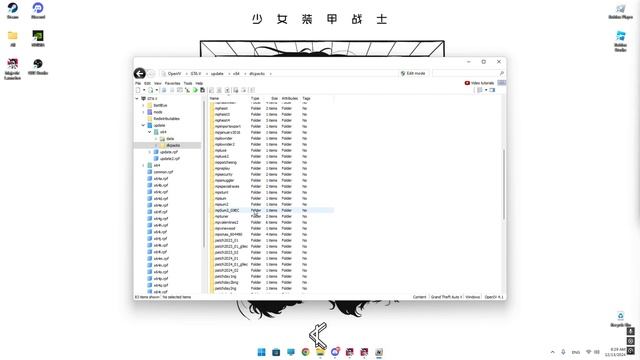Click update in the breadcrumb path
Viewport: 640px width, 360px height.
point(217,74)
